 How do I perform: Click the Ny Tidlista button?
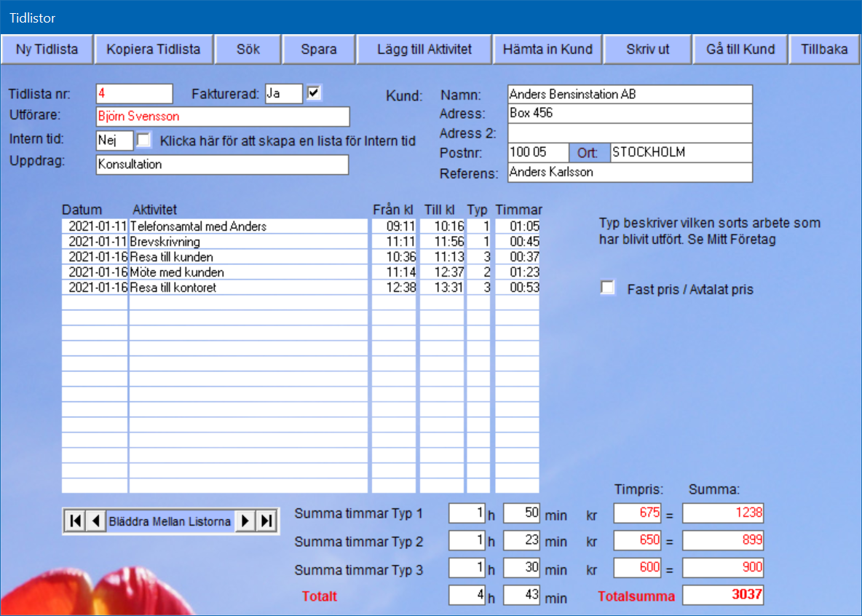pyautogui.click(x=47, y=50)
